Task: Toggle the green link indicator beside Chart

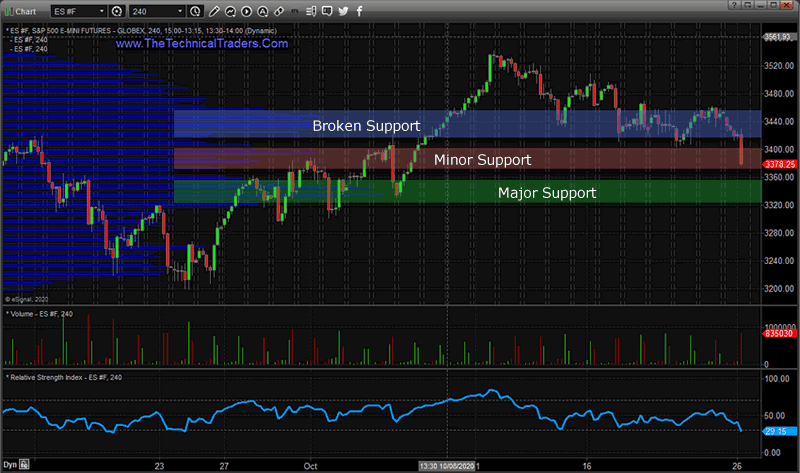Action: (8, 11)
